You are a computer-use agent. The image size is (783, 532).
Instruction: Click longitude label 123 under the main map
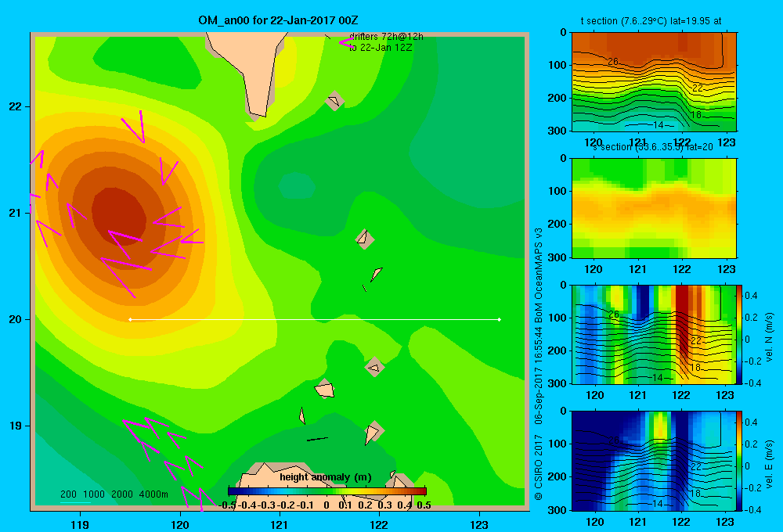click(479, 524)
